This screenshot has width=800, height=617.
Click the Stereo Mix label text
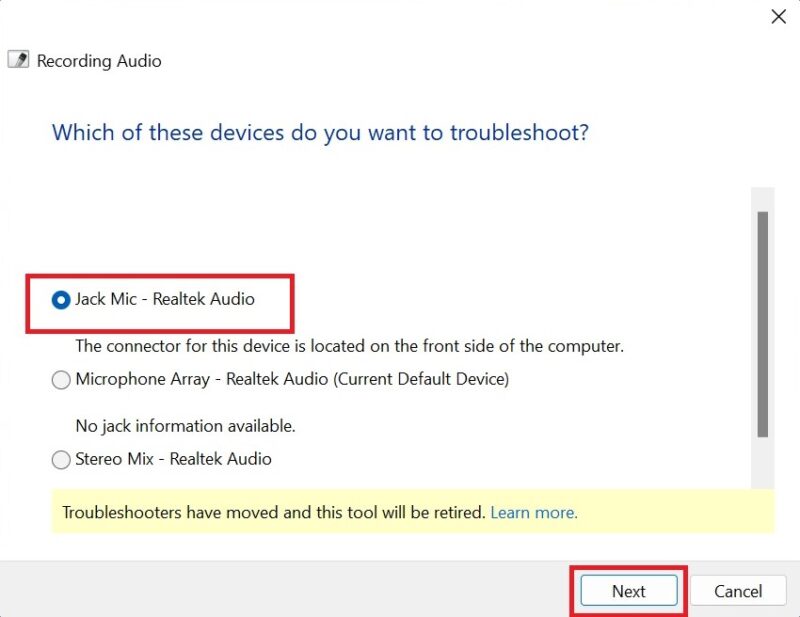click(x=172, y=459)
